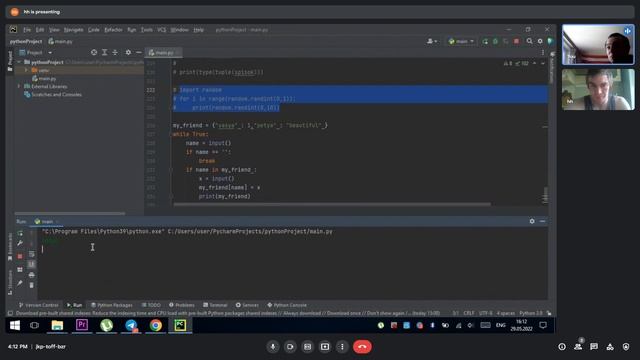Open Terminal tool window
The image size is (640, 360).
tap(215, 305)
